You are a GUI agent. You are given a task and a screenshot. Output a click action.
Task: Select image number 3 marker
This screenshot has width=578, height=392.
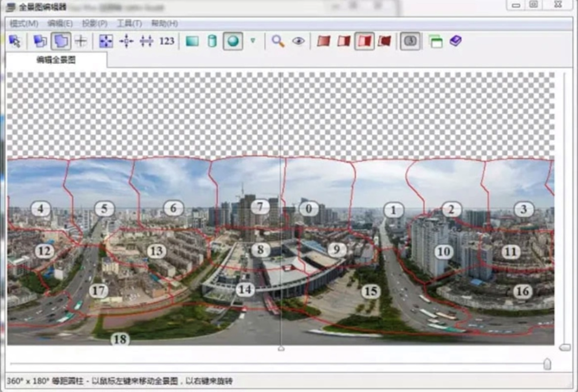[523, 209]
